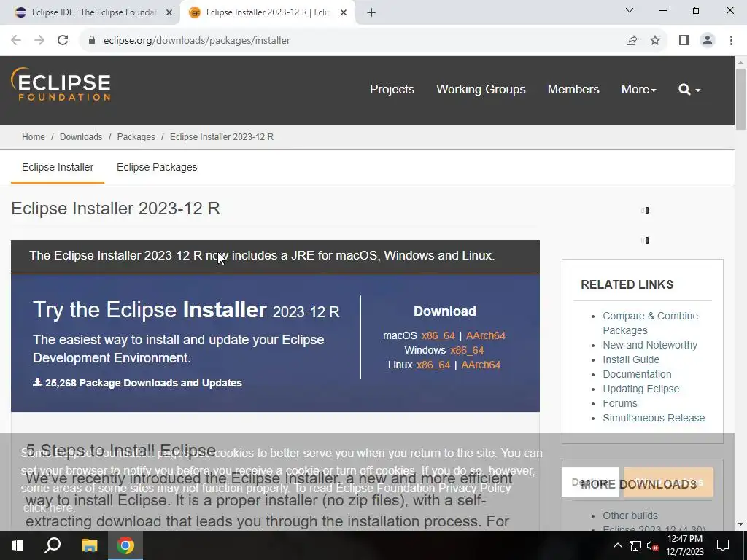Open Working Groups in the navbar
The width and height of the screenshot is (747, 560).
tap(481, 89)
